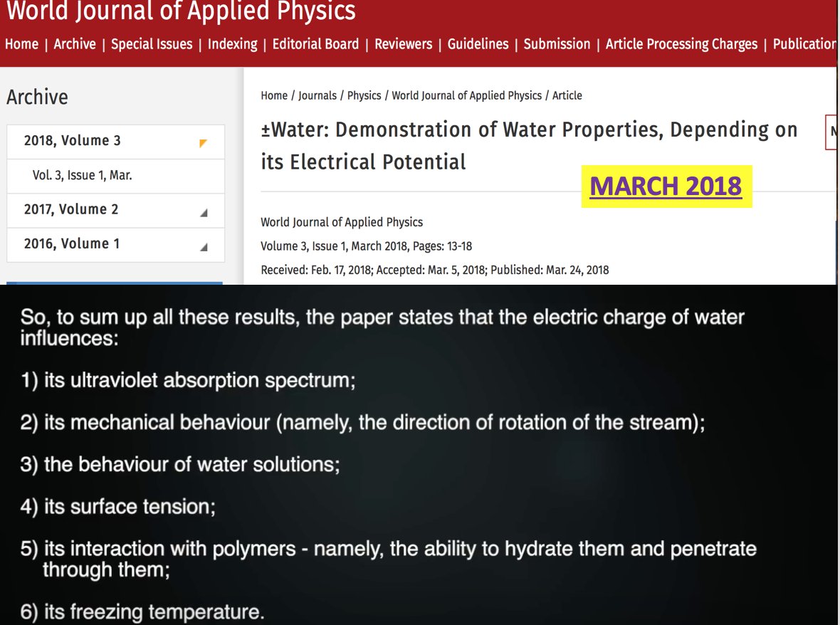Click the World Journal of Applied Physics header title

point(181,11)
